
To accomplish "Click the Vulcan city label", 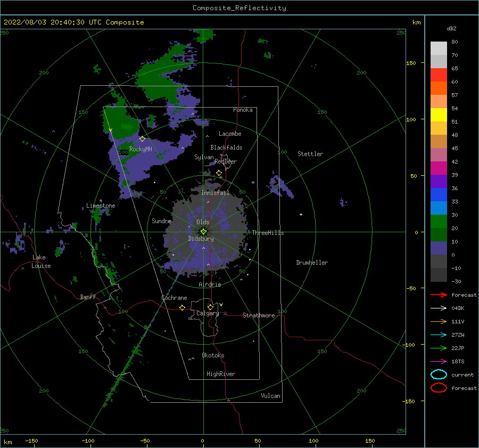I will [x=271, y=396].
